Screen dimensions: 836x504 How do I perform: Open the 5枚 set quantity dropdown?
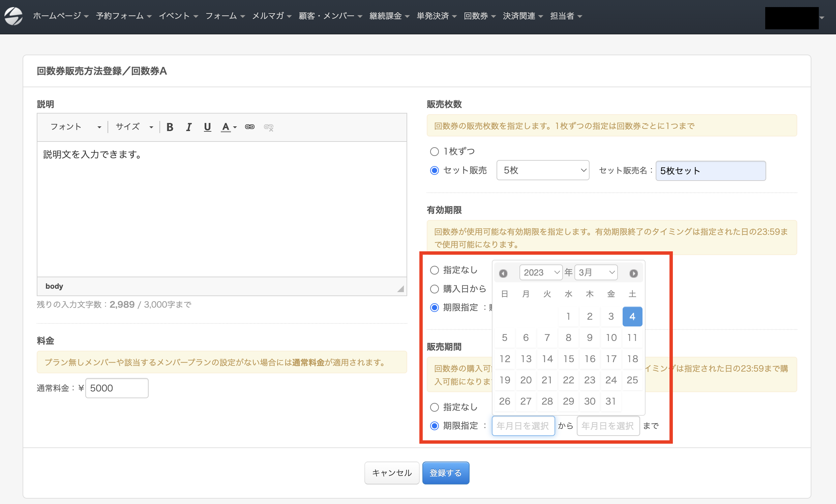pos(543,170)
